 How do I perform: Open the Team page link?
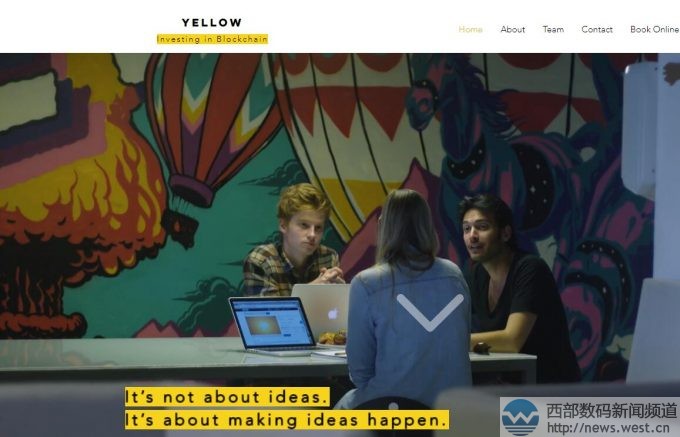(x=553, y=29)
